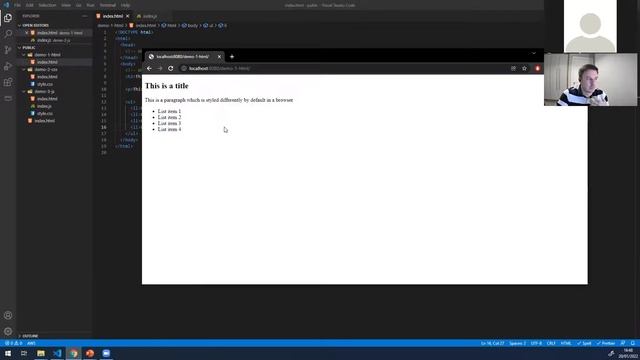640x360 pixels.
Task: Open the Explorer view in activity bar
Action: 8,18
